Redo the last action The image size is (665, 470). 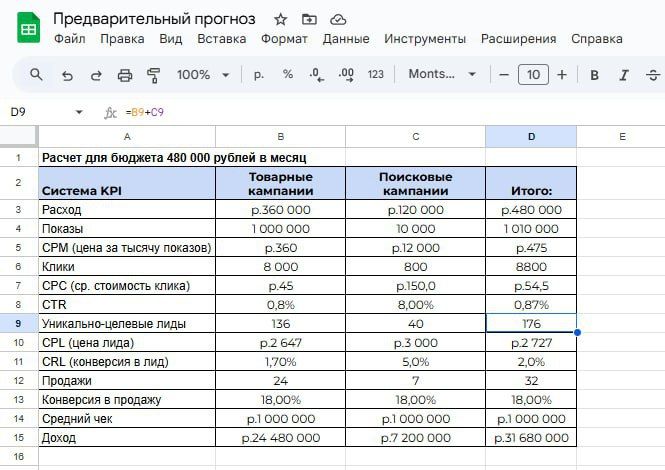pos(96,76)
